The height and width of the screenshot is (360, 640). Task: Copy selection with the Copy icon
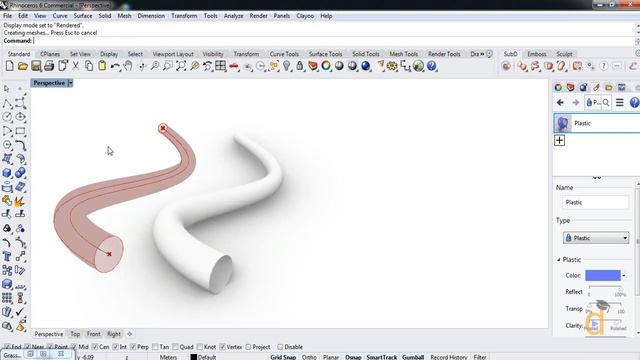coord(89,66)
